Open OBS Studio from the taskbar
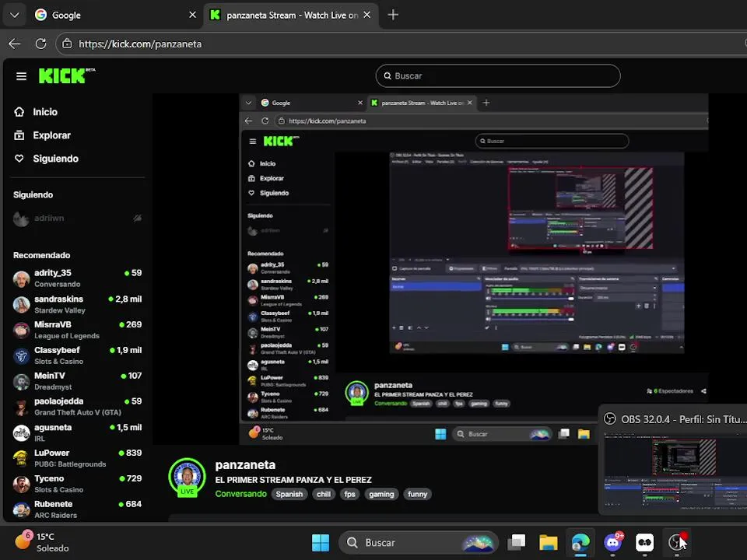Viewport: 747px width, 560px height. [x=676, y=542]
